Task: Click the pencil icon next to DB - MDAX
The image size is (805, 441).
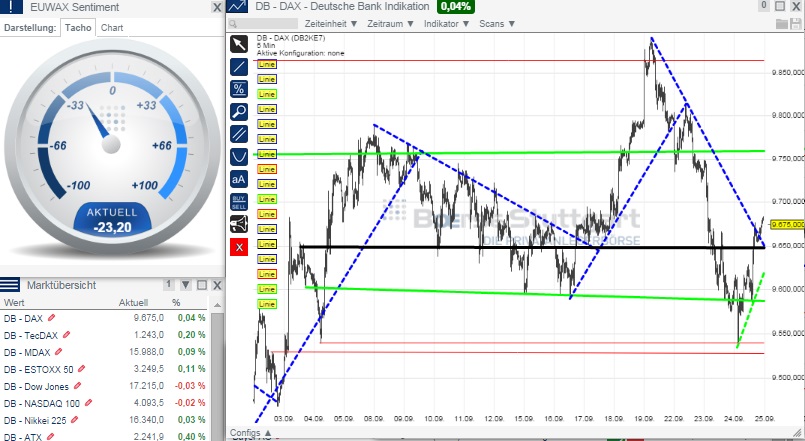Action: click(x=58, y=352)
